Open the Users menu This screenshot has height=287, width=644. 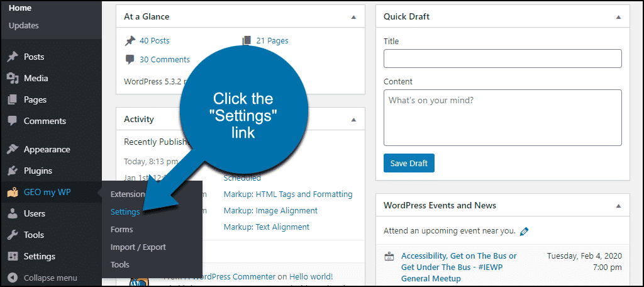(x=35, y=213)
